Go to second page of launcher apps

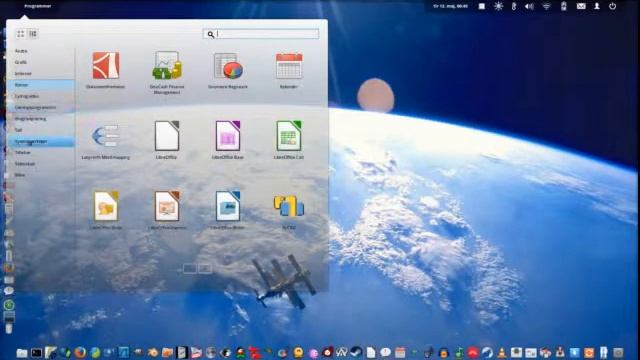(x=205, y=268)
